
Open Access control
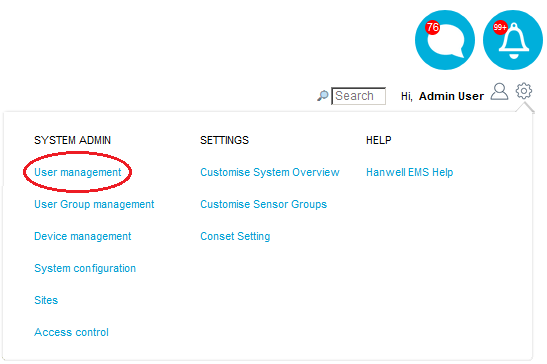click(x=72, y=332)
